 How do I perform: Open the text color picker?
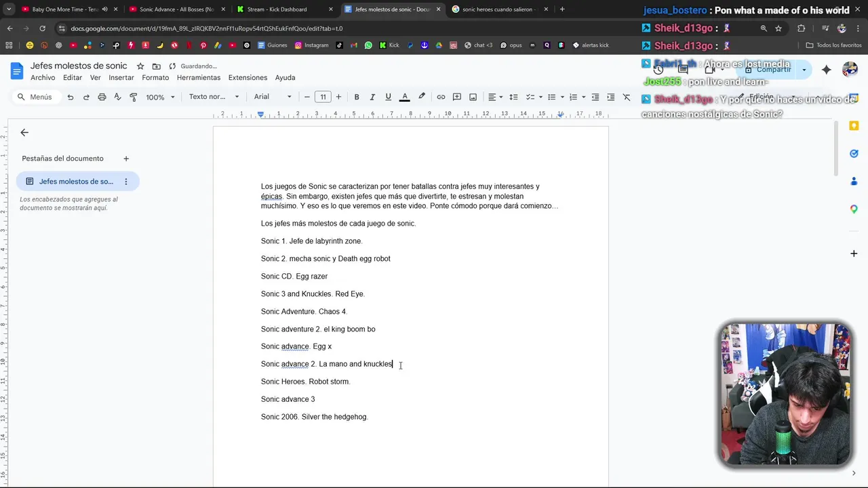pyautogui.click(x=405, y=97)
